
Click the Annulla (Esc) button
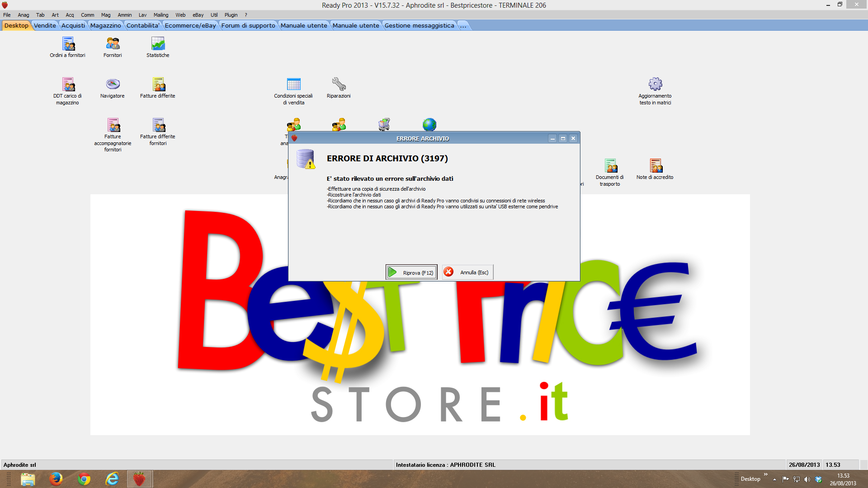[x=468, y=272]
